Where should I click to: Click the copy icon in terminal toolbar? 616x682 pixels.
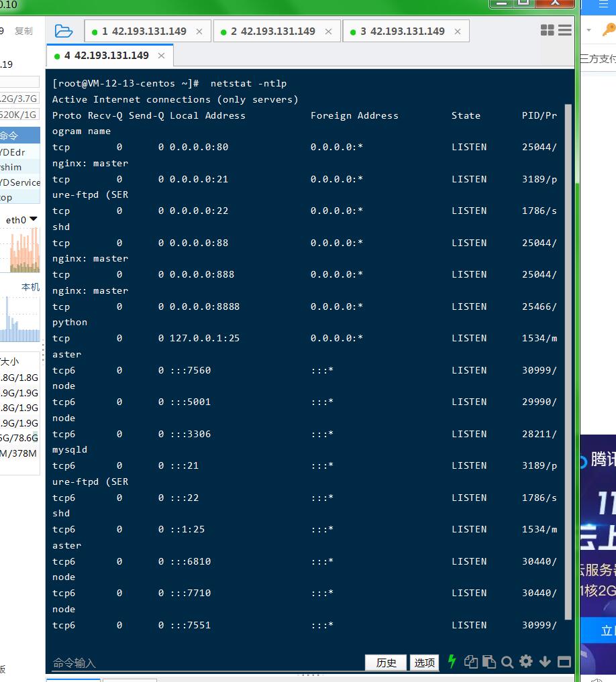click(x=470, y=662)
